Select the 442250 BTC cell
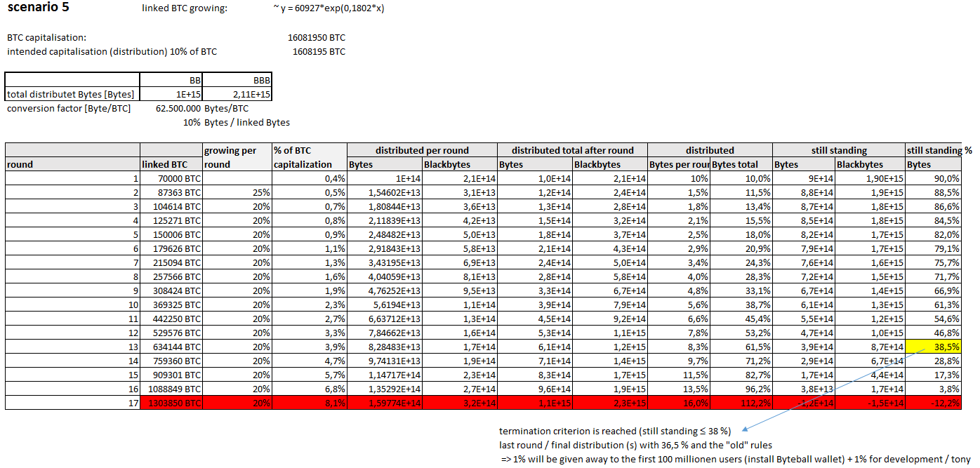The height and width of the screenshot is (468, 980). click(171, 319)
